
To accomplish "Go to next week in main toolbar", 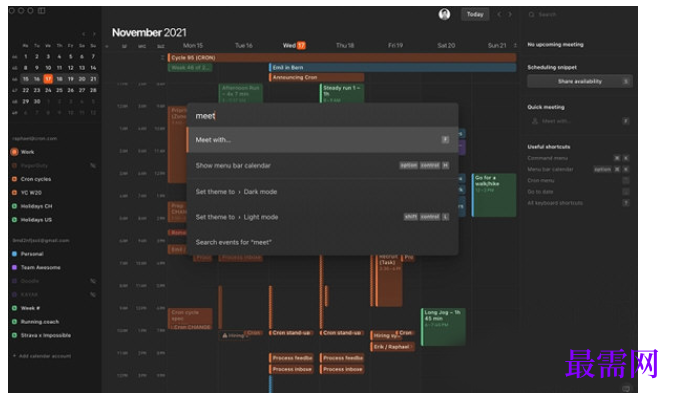I will (x=510, y=14).
